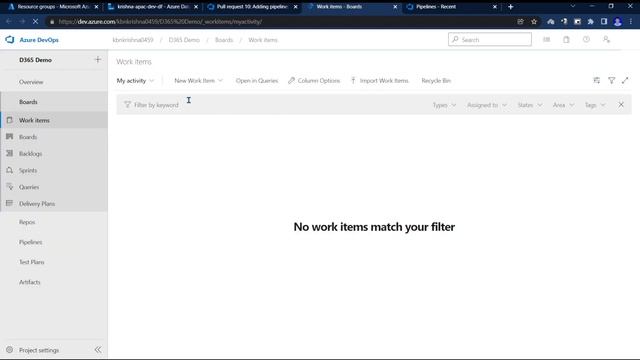Click the browser profile avatar icon
This screenshot has width=640, height=360.
click(618, 22)
